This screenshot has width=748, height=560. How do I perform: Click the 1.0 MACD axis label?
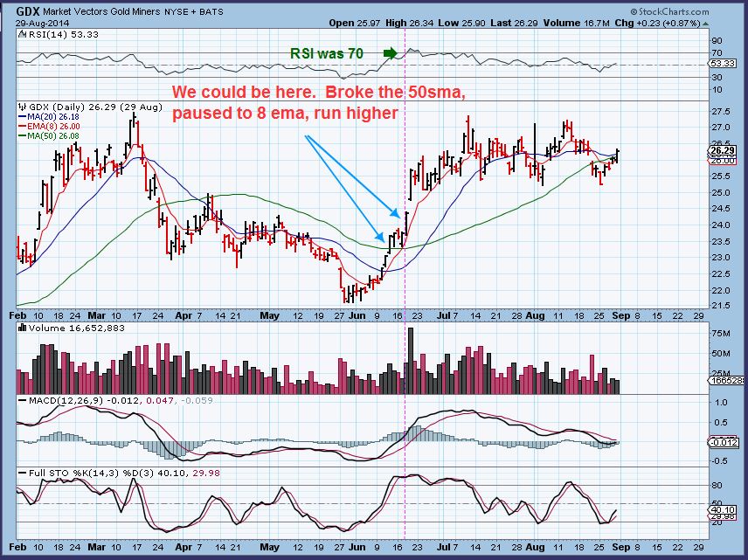point(721,403)
